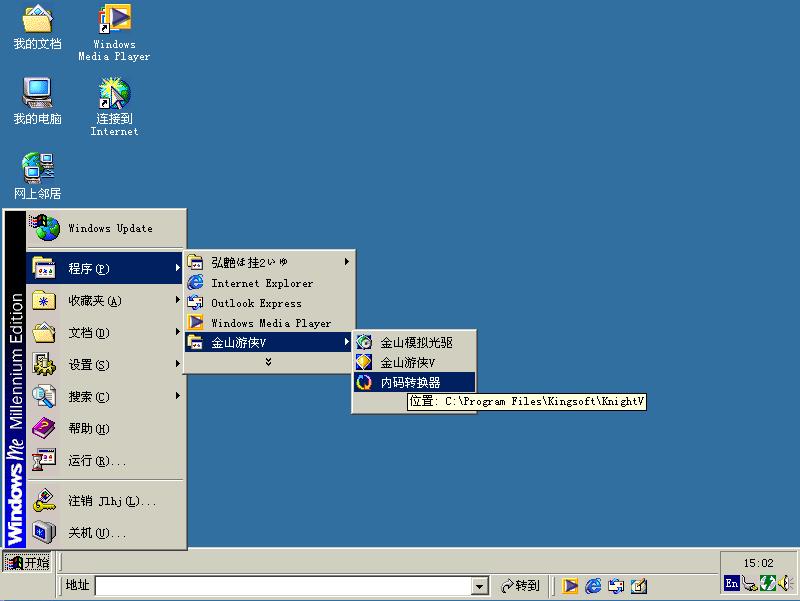Launch 内码转换器 code converter

[414, 382]
